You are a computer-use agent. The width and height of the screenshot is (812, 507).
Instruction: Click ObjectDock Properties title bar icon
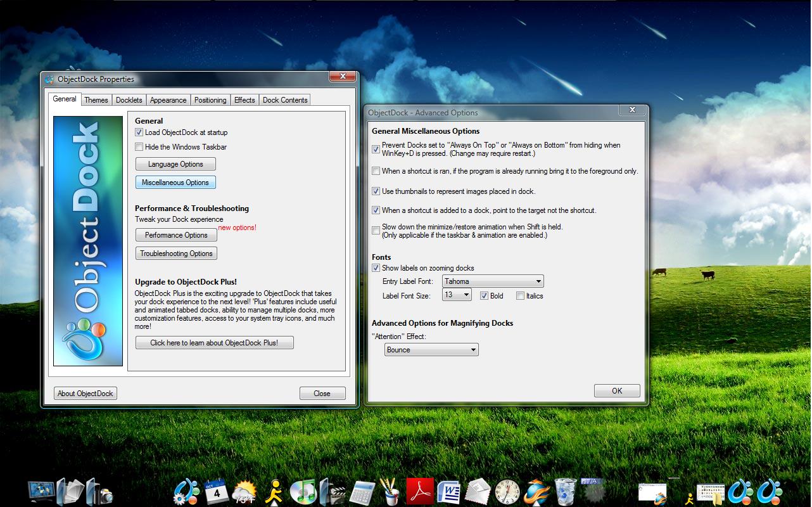click(x=49, y=79)
